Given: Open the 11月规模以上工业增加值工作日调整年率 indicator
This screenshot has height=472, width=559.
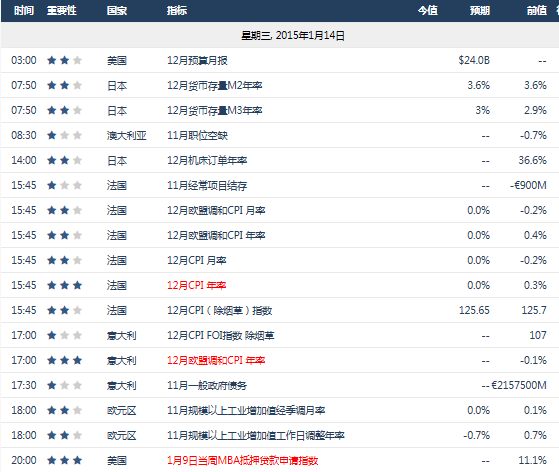Looking at the screenshot, I should tap(256, 435).
